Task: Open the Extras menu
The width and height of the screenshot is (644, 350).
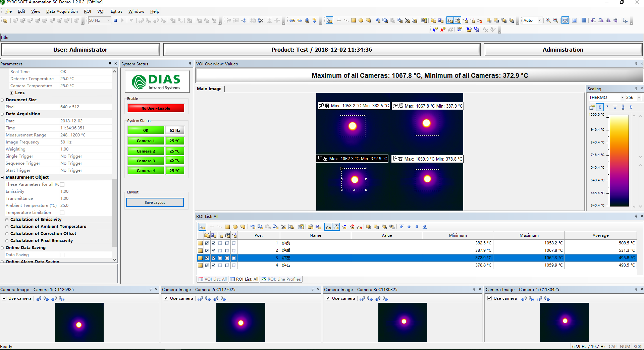Action: tap(116, 11)
